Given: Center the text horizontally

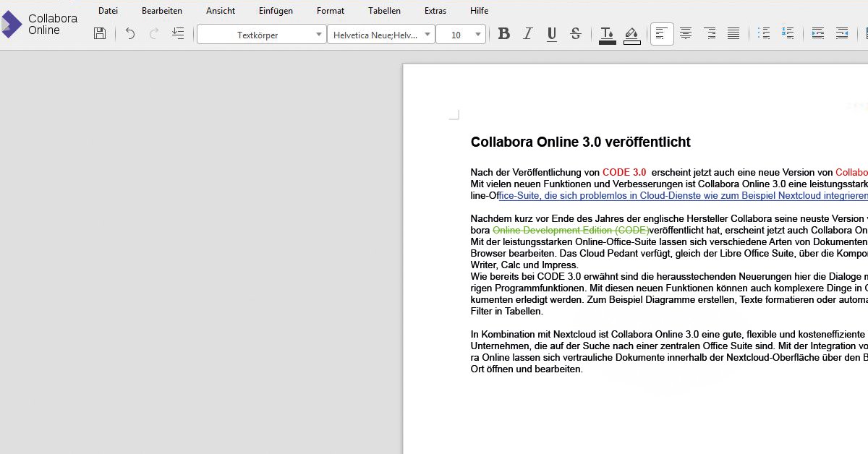Looking at the screenshot, I should point(686,34).
